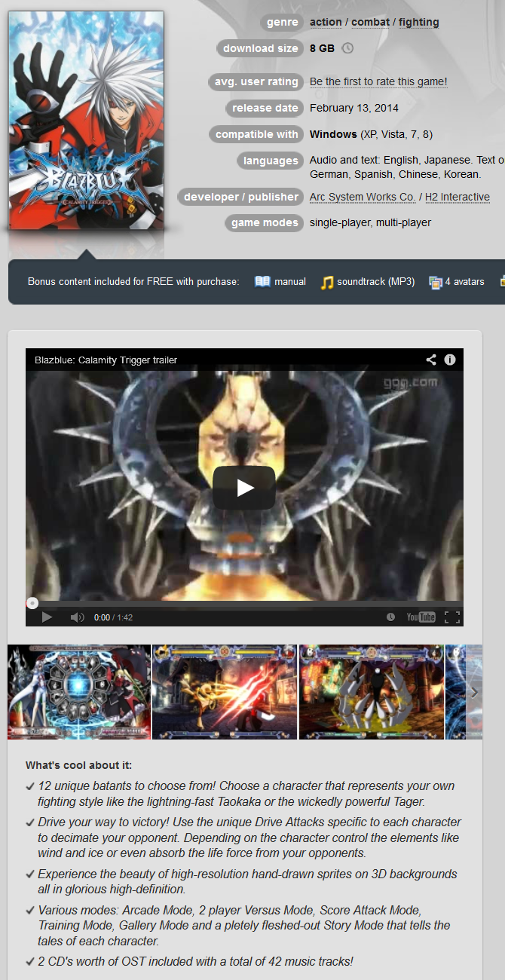
Task: Click soundtrack (MP3) bonus text
Action: (x=376, y=282)
